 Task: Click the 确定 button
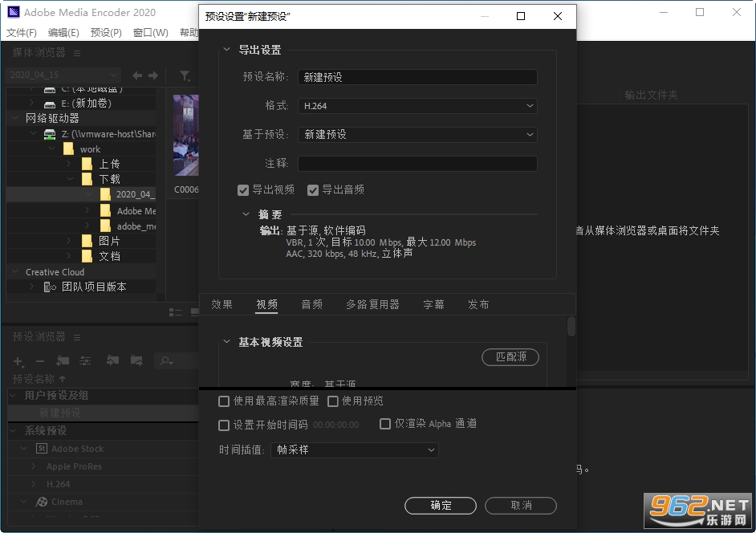tap(440, 506)
